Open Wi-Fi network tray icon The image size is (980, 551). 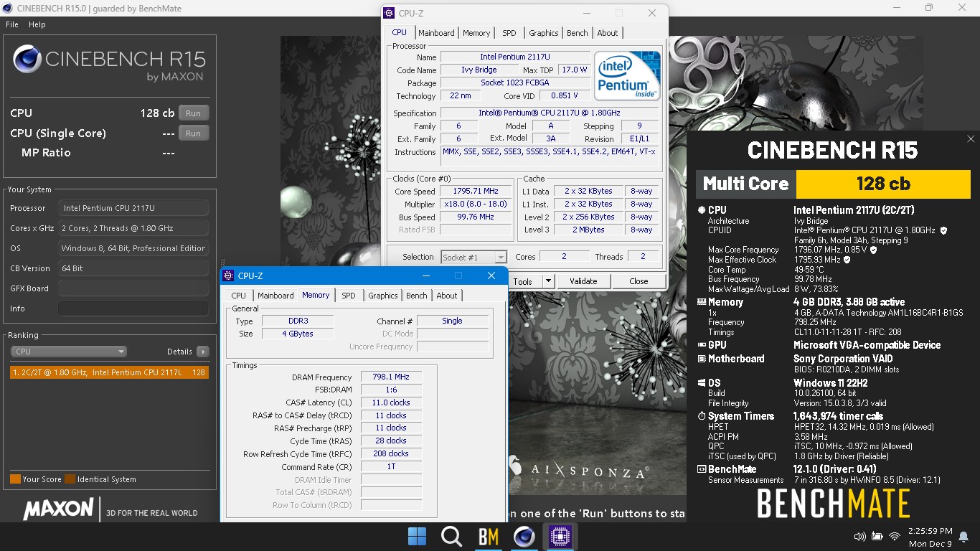pos(895,537)
